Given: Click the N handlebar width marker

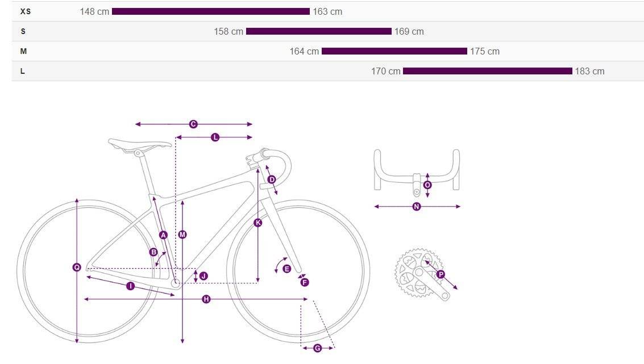Looking at the screenshot, I should (x=417, y=206).
